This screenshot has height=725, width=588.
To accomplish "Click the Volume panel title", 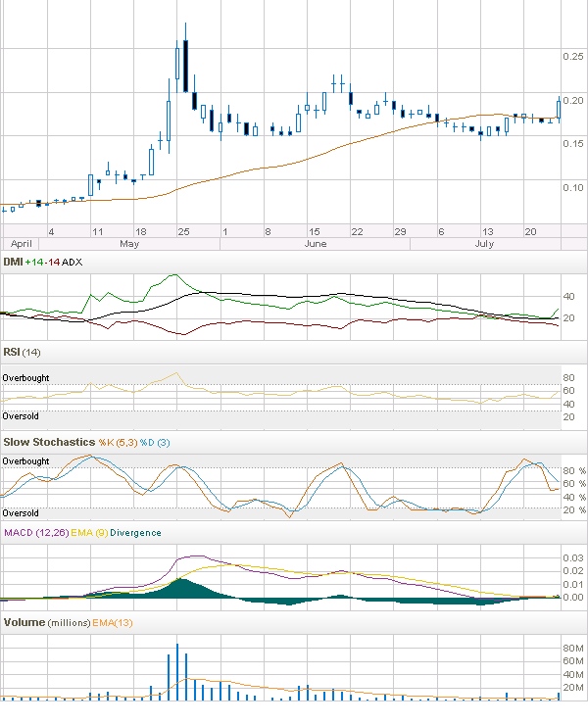I will pos(24,623).
